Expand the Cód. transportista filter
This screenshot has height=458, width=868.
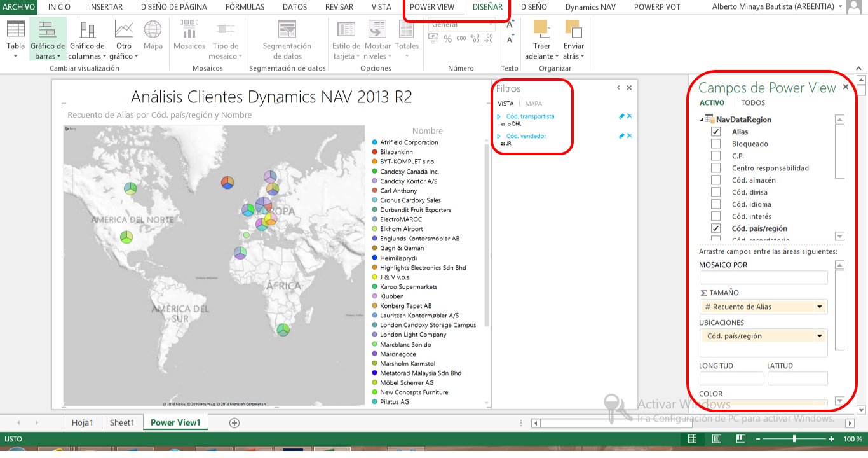click(499, 116)
